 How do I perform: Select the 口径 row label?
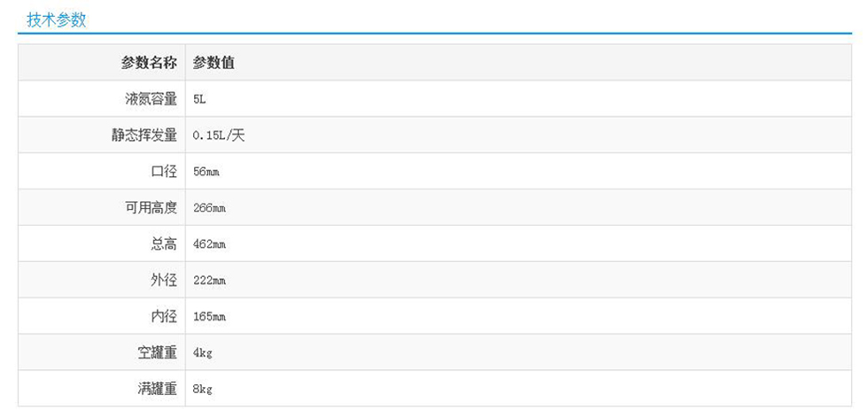click(x=164, y=172)
